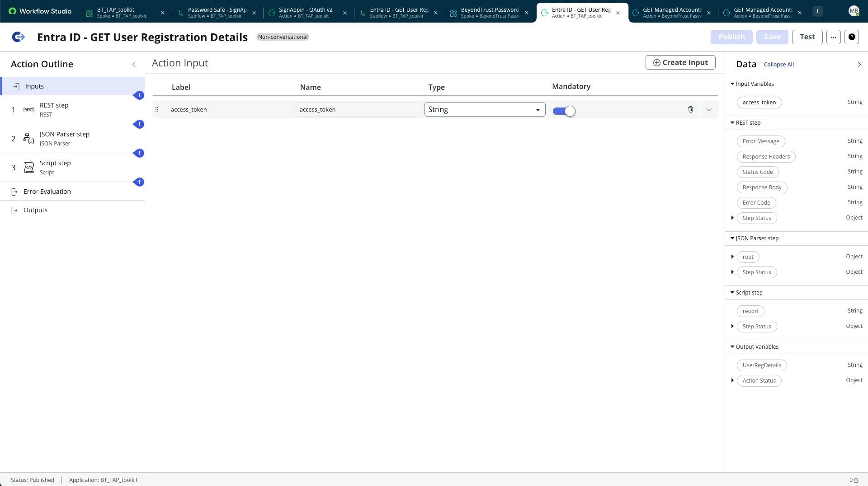This screenshot has width=868, height=486.
Task: Switch to BeyondTrust Password spoke tab
Action: (x=490, y=13)
